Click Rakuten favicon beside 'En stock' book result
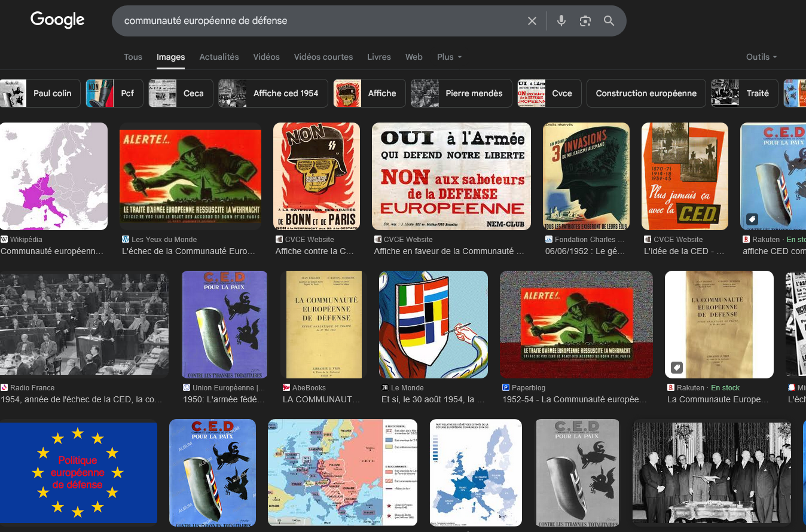Image resolution: width=806 pixels, height=532 pixels. pos(671,387)
